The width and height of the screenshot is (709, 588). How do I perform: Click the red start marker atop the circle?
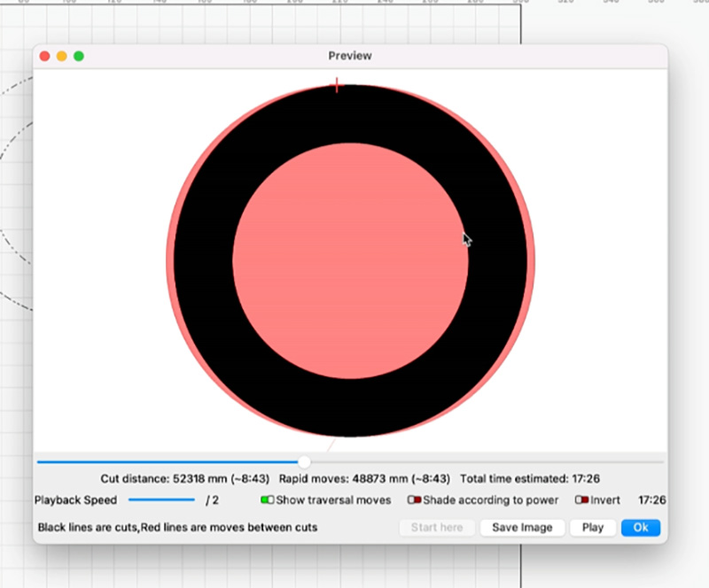coord(337,85)
